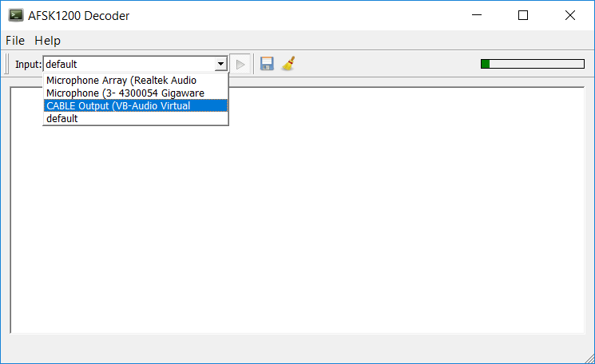Click the AFSK1200 Decoder app icon in title bar

16,15
